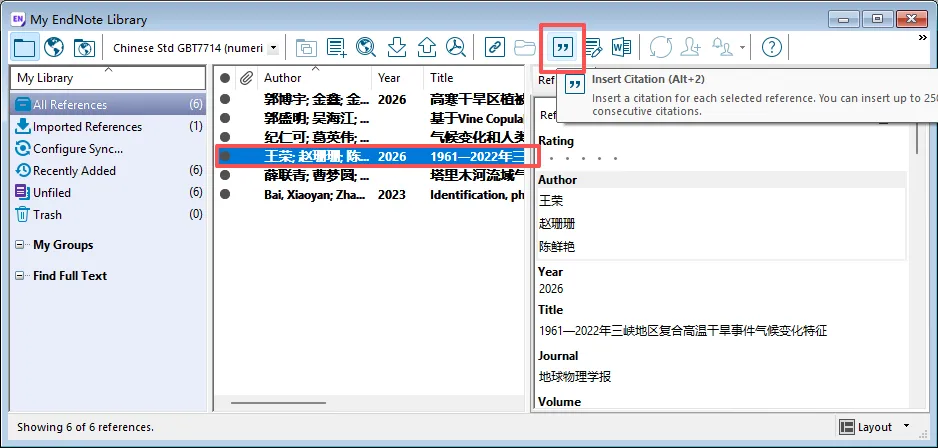Click the Export up-arrow icon
Image resolution: width=938 pixels, height=448 pixels.
(x=427, y=47)
